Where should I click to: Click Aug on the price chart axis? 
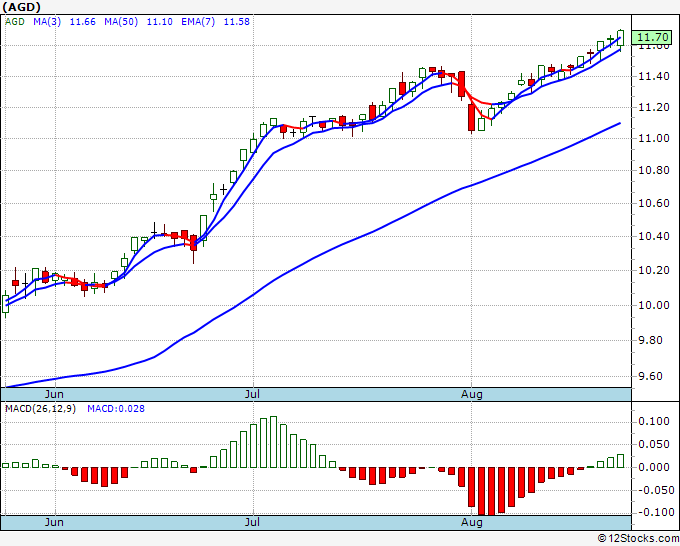pyautogui.click(x=471, y=394)
